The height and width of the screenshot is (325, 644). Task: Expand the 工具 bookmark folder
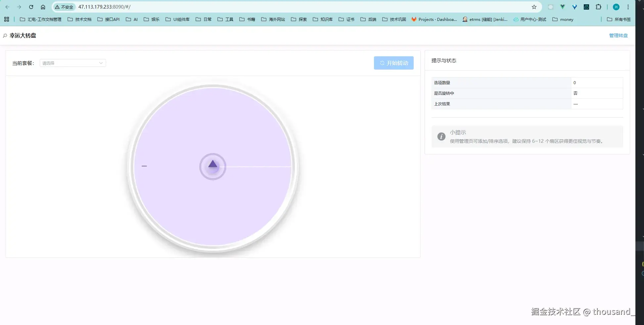(225, 20)
